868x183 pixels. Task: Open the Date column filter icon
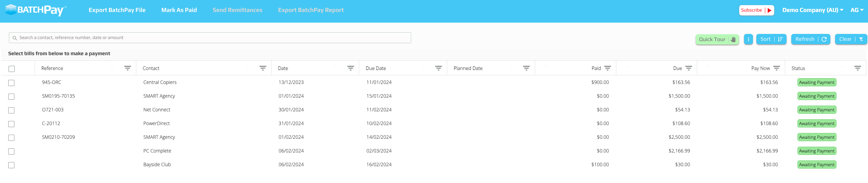(351, 68)
